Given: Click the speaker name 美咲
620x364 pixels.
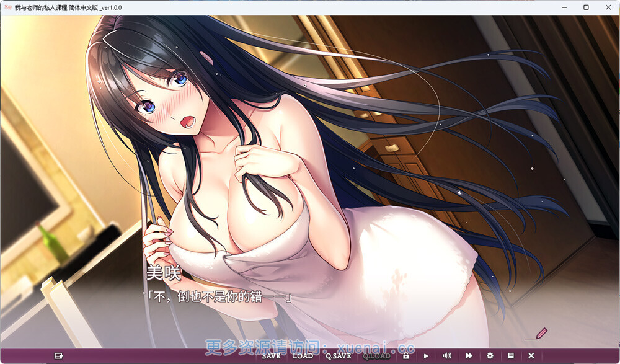Looking at the screenshot, I should pyautogui.click(x=163, y=273).
